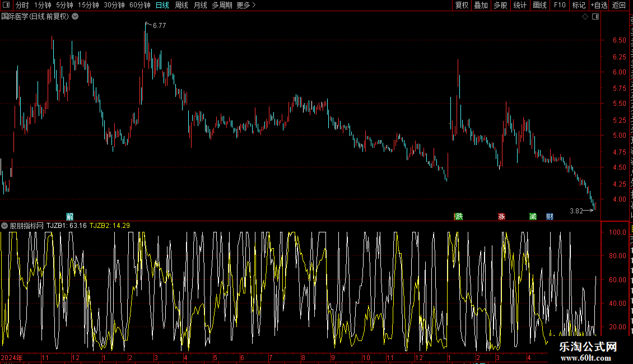Viewport: 633px width, 364px height.
Task: Switch to the 月线 monthly tab
Action: [200, 5]
